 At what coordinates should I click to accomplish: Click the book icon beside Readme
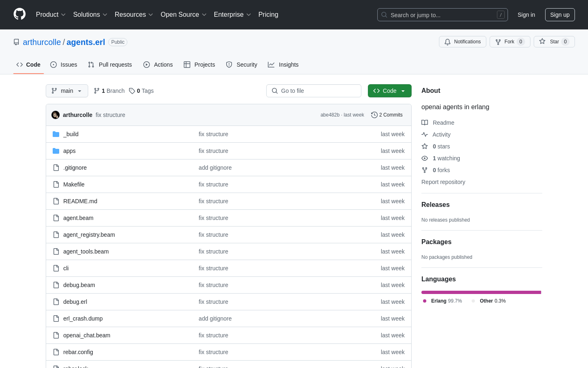coord(425,123)
